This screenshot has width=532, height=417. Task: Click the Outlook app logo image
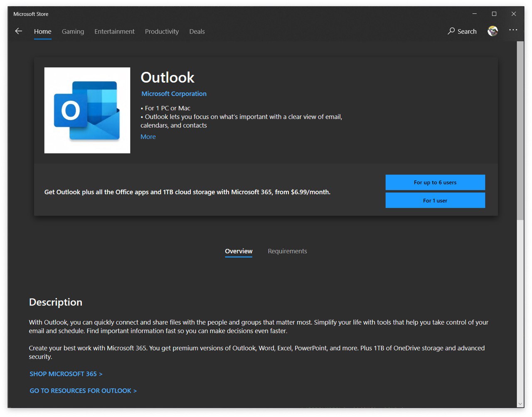pos(87,110)
